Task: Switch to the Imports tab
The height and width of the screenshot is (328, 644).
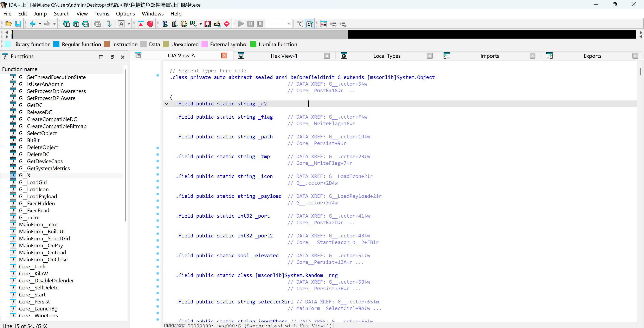Action: click(x=489, y=56)
